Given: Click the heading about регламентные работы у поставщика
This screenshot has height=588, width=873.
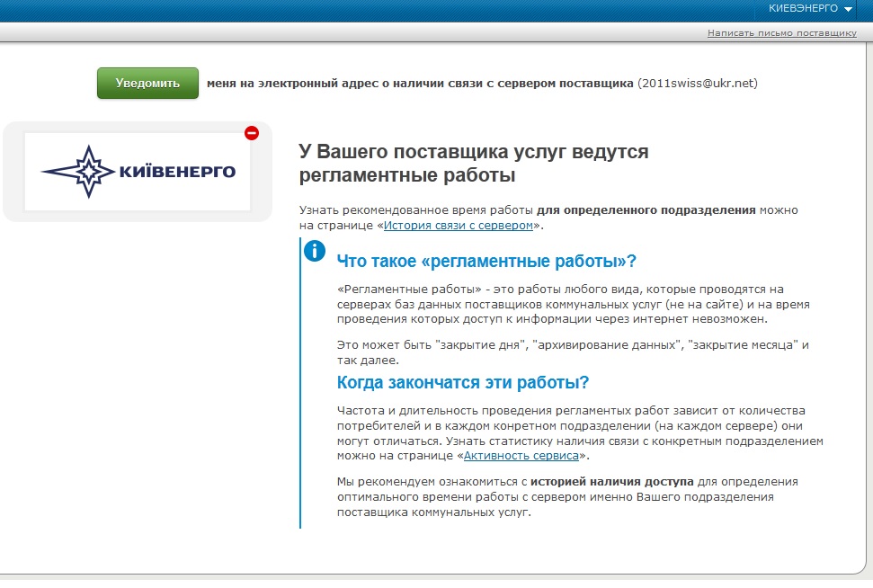Looking at the screenshot, I should coord(473,163).
